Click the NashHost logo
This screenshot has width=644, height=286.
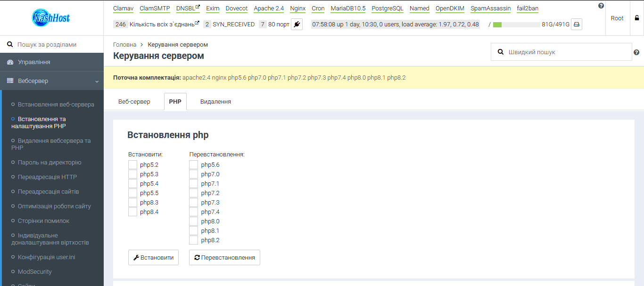(x=52, y=18)
